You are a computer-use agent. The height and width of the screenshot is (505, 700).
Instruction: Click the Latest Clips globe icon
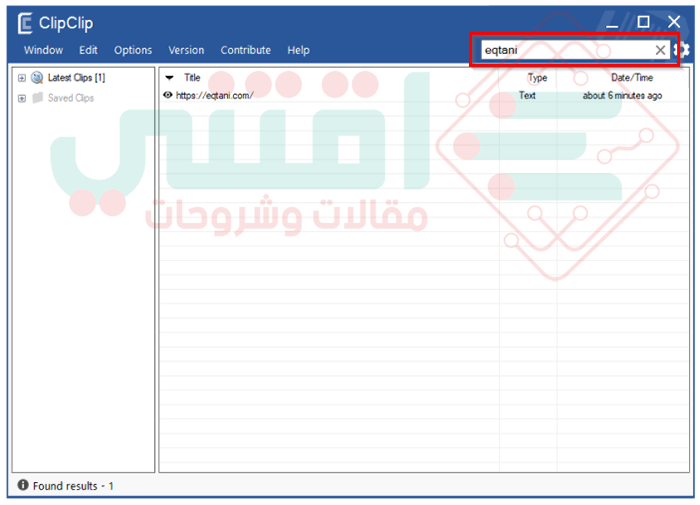(37, 78)
